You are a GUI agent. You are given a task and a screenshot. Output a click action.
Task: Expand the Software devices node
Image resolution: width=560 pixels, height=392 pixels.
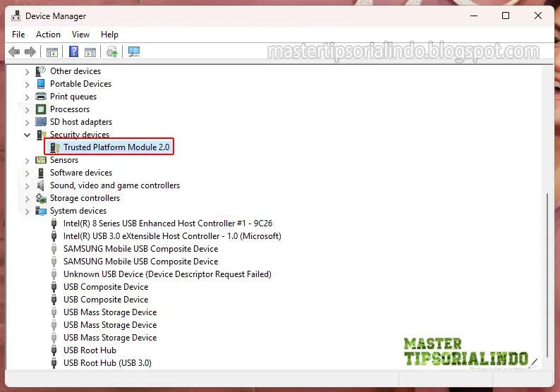point(27,173)
